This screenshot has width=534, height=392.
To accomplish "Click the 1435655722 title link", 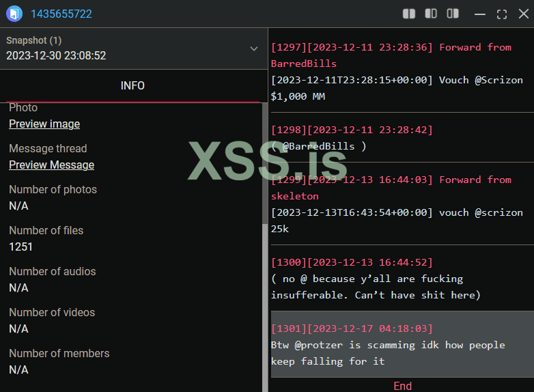I will click(61, 14).
